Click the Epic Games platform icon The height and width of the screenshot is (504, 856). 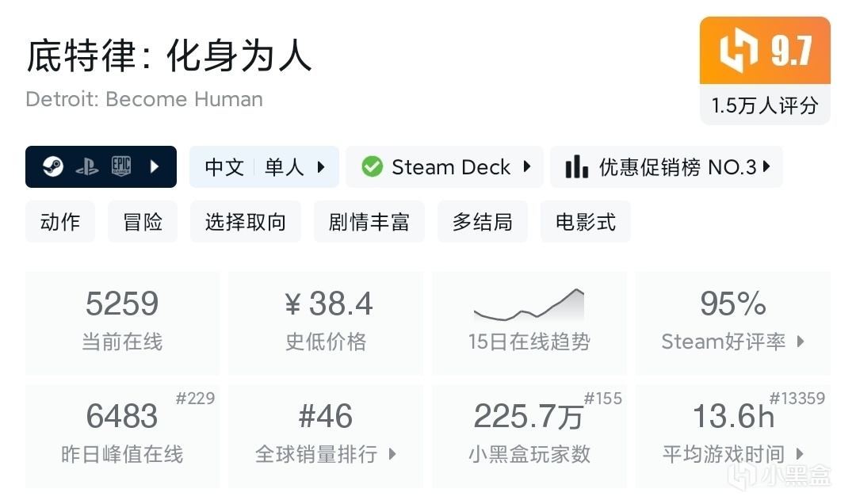click(x=120, y=166)
